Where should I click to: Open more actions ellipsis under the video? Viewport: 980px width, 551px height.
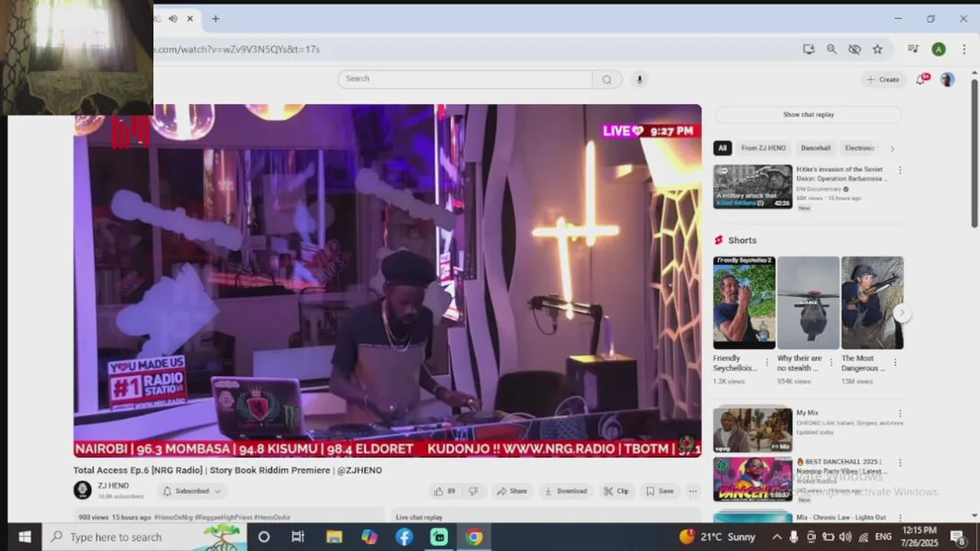(692, 491)
